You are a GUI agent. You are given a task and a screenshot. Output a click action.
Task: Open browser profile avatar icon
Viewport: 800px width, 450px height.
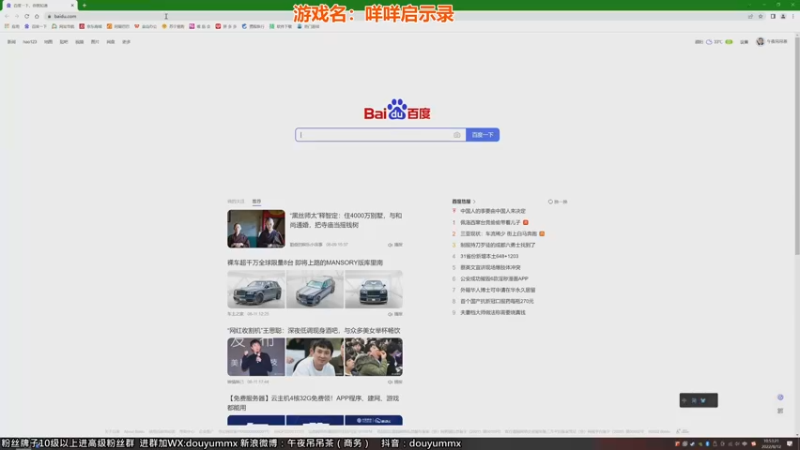[x=783, y=16]
